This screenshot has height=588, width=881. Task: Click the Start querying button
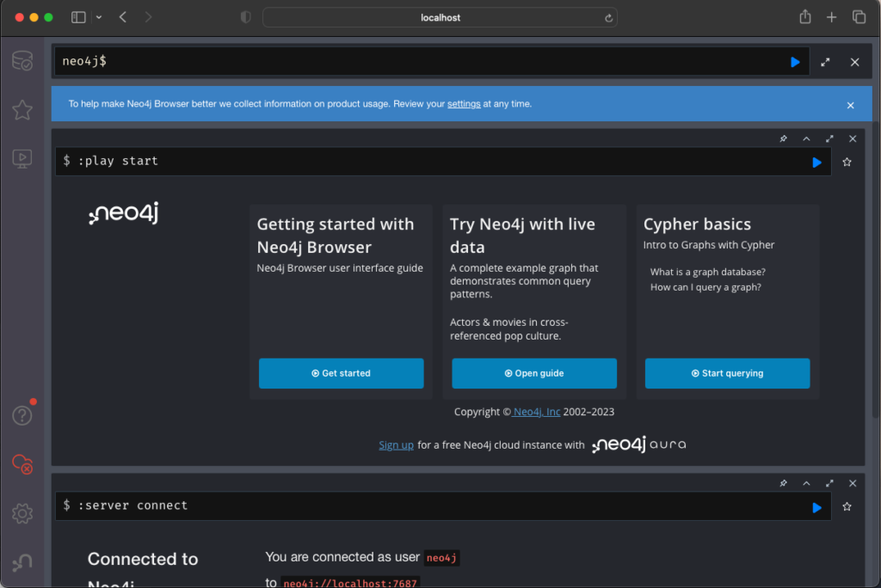(728, 373)
